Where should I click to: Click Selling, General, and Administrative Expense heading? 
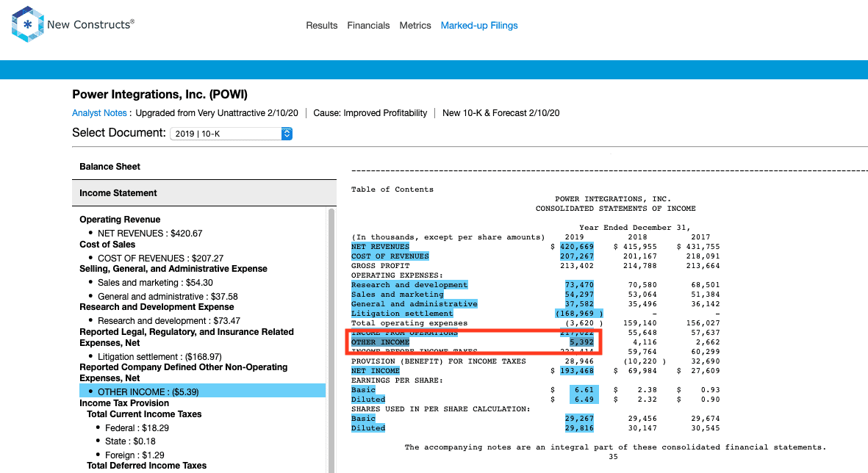(173, 269)
